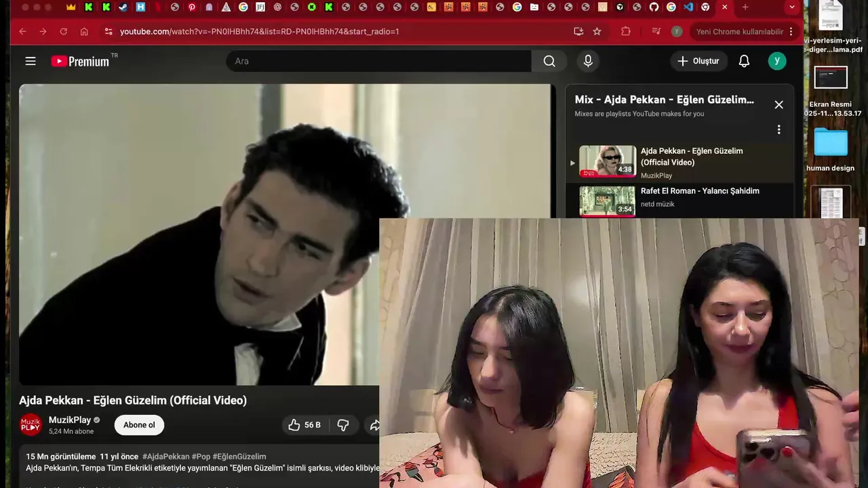Open the green 'y' account avatar menu

[x=777, y=61]
